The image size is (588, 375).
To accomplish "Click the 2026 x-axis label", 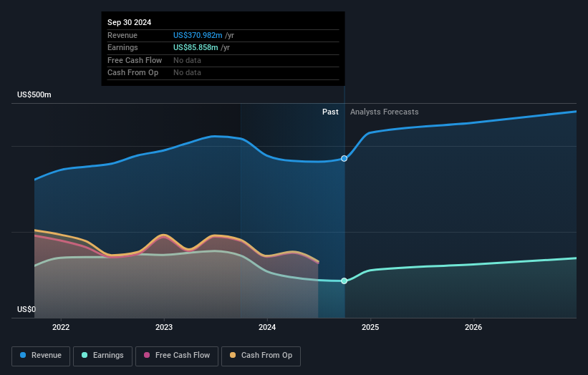I will pos(473,328).
